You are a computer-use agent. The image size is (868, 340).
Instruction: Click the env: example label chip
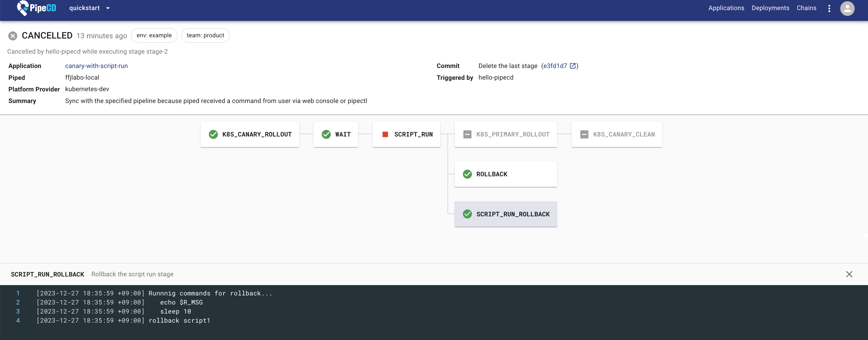tap(154, 35)
